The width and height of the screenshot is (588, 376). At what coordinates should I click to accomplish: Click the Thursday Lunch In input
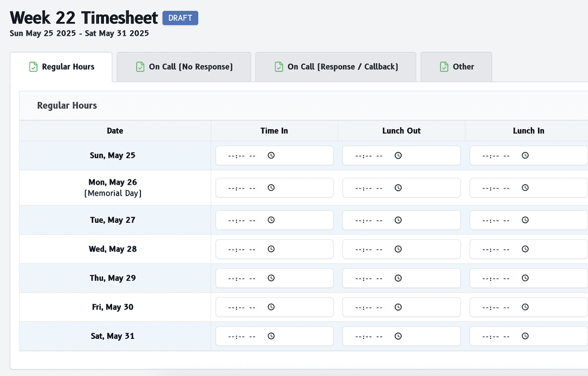click(x=496, y=278)
